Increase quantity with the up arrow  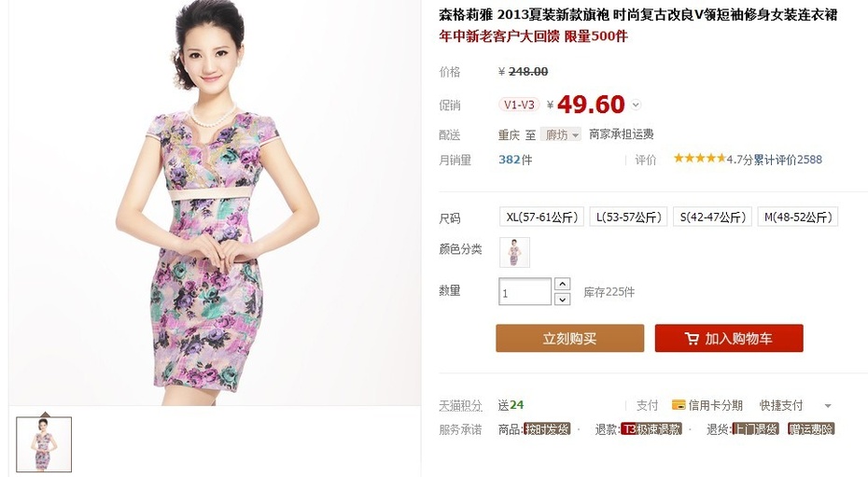point(562,284)
